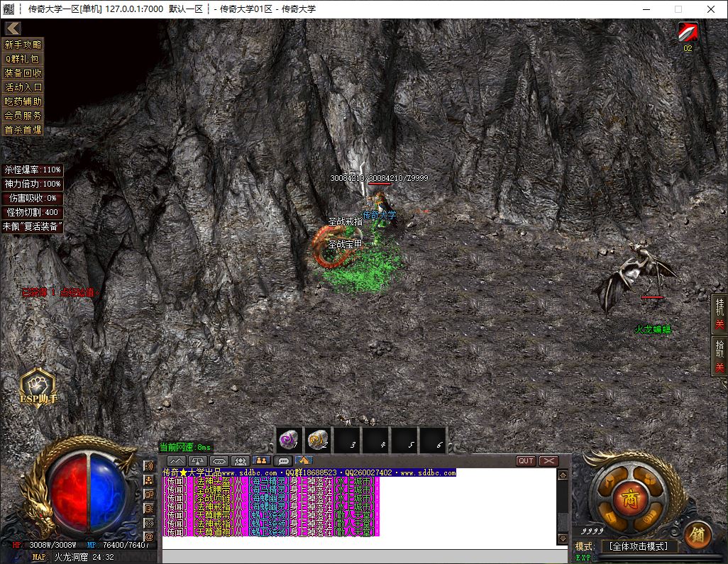Click the red HP orb
This screenshot has height=564, width=728.
pos(67,490)
